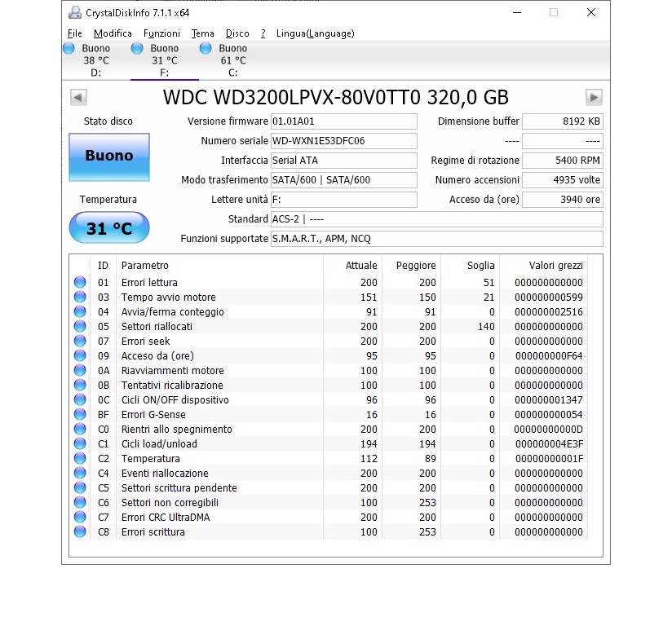This screenshot has height=626, width=672.
Task: Click status orb for row ID 09
Action: click(x=80, y=355)
